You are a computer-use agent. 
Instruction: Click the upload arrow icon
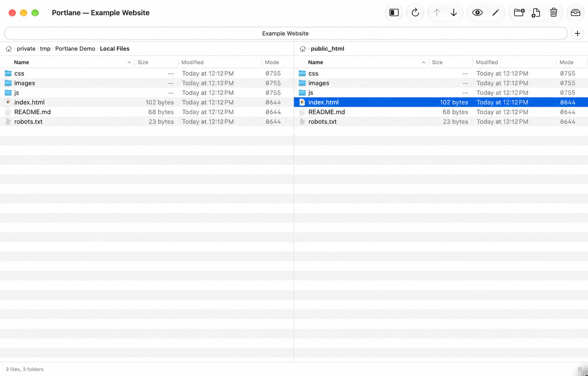(437, 13)
